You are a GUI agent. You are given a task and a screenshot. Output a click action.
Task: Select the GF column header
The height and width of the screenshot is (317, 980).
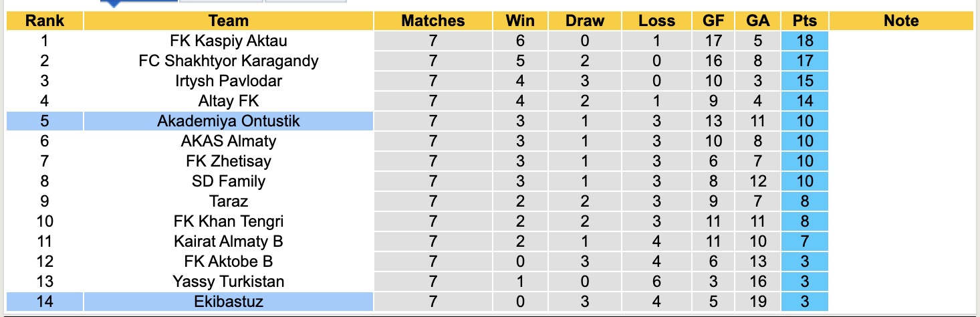point(713,21)
